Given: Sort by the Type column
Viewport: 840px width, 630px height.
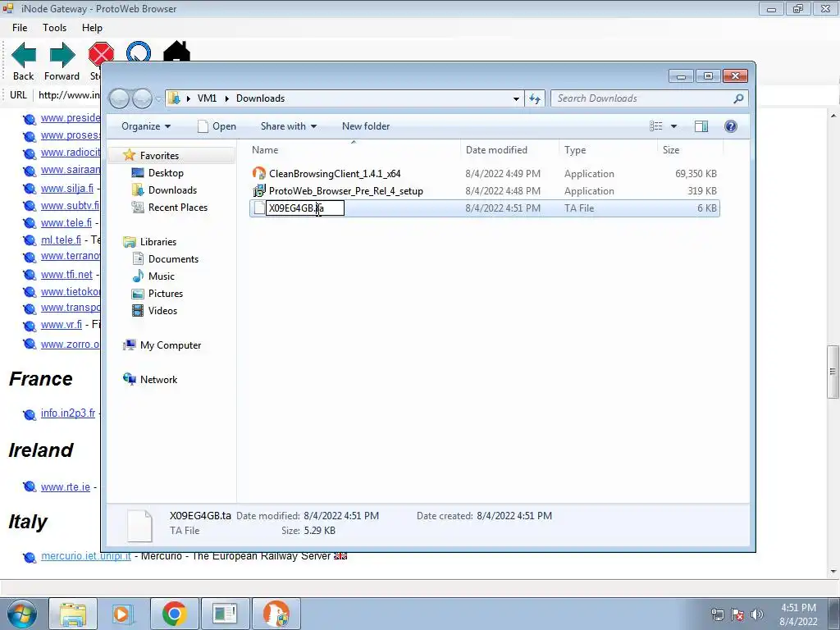Looking at the screenshot, I should 608,150.
